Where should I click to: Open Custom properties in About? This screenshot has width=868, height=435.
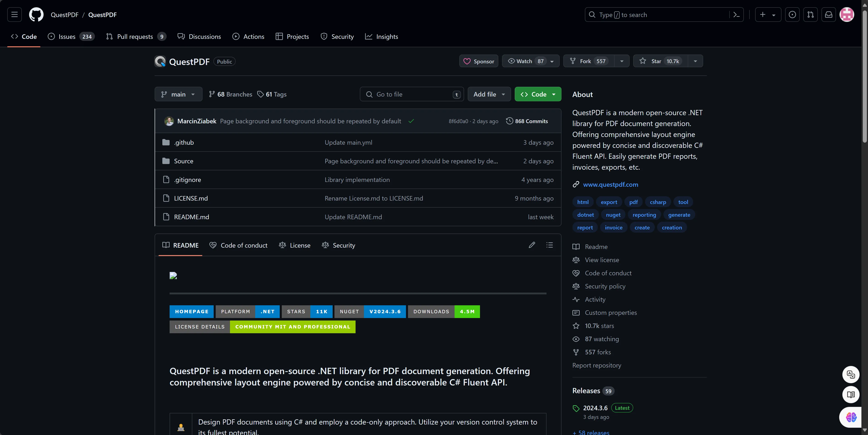coord(611,313)
